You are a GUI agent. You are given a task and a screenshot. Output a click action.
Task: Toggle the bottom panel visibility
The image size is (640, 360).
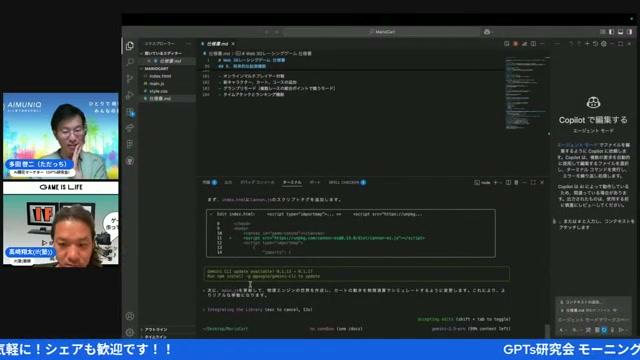point(620,32)
